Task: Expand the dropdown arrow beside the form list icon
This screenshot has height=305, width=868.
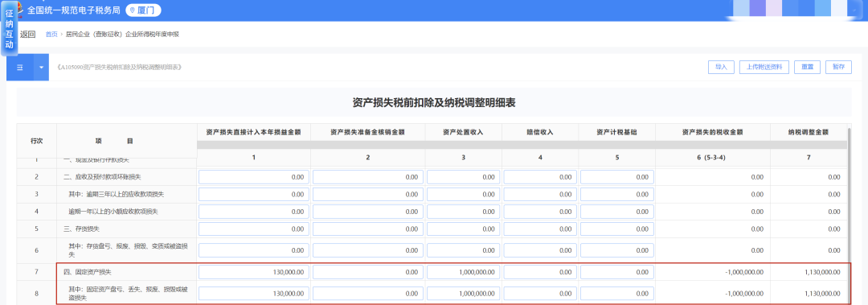Action: [x=42, y=67]
